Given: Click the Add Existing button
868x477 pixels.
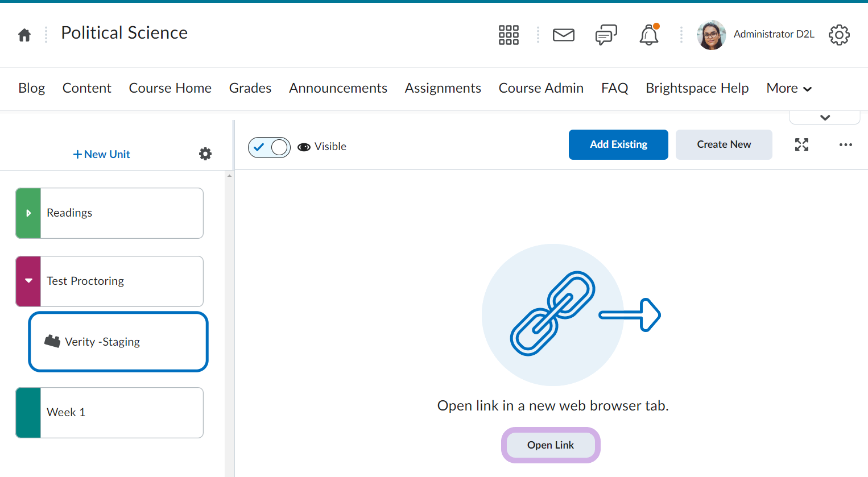Looking at the screenshot, I should click(618, 144).
